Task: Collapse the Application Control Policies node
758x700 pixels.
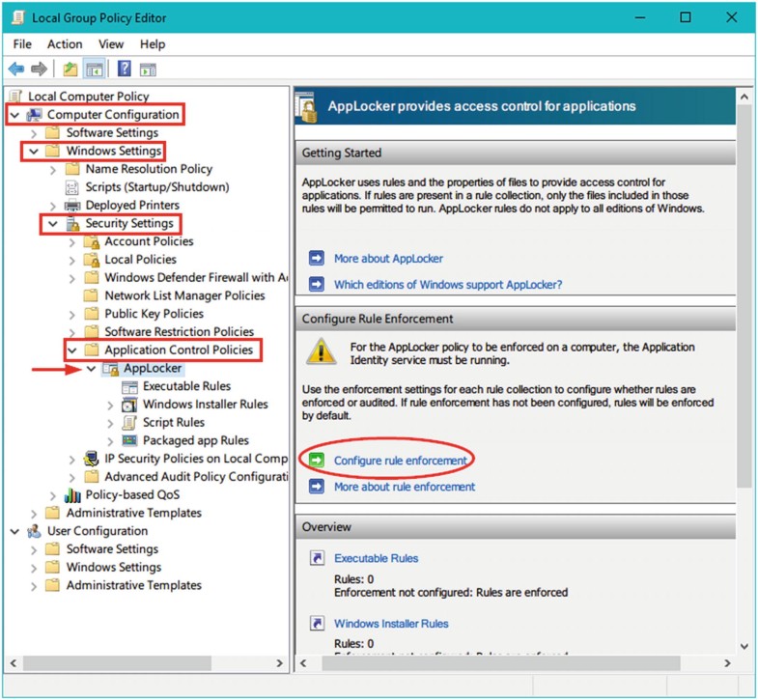Action: 72,350
